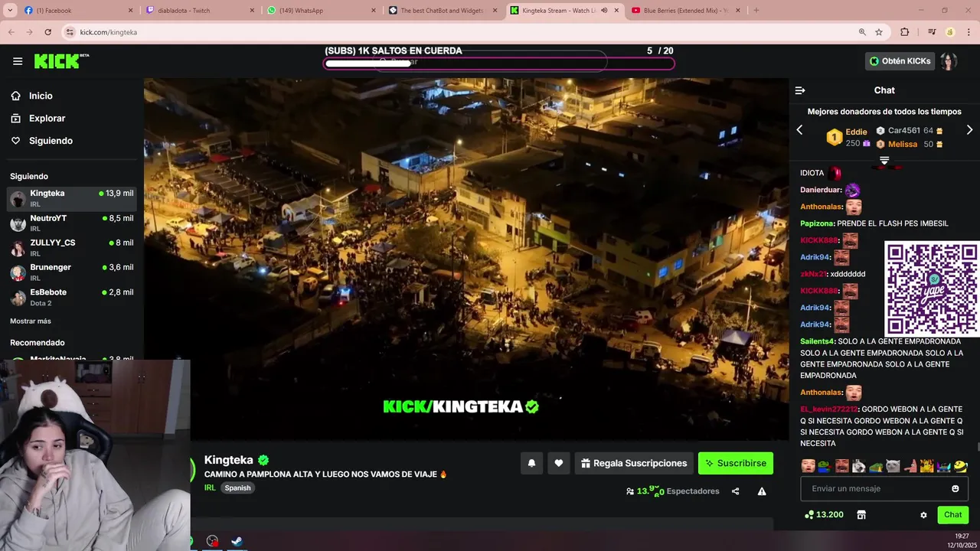Click the green Suscribirse button

click(x=736, y=463)
